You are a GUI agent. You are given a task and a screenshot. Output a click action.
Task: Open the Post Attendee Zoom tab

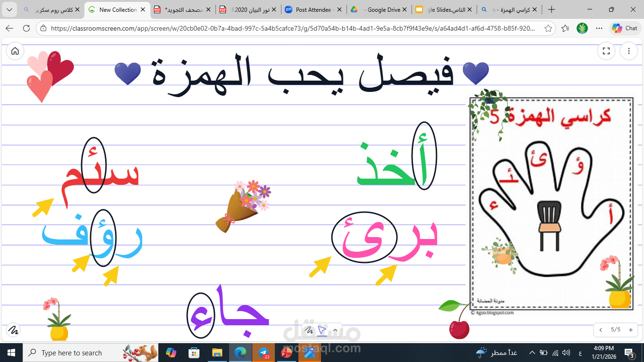(x=313, y=9)
